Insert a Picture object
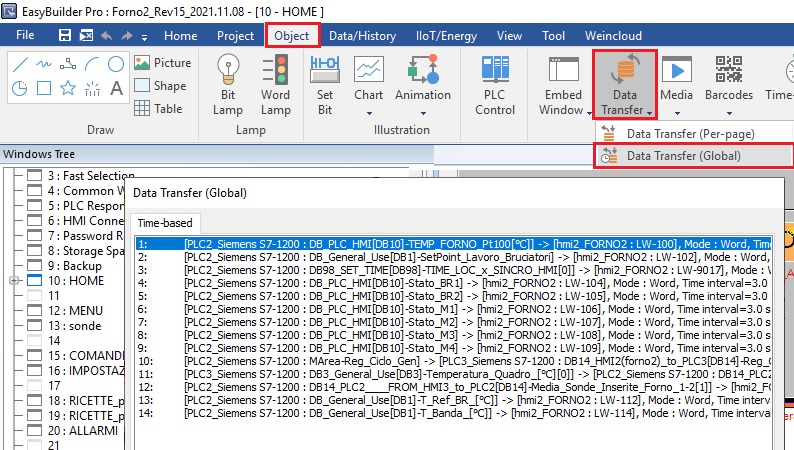This screenshot has height=450, width=794. 163,63
